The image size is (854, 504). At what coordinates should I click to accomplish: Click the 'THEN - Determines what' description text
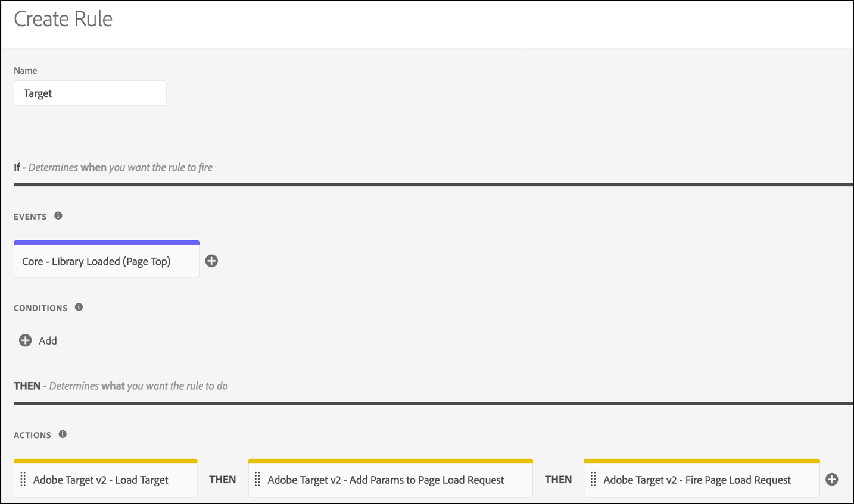click(x=121, y=386)
